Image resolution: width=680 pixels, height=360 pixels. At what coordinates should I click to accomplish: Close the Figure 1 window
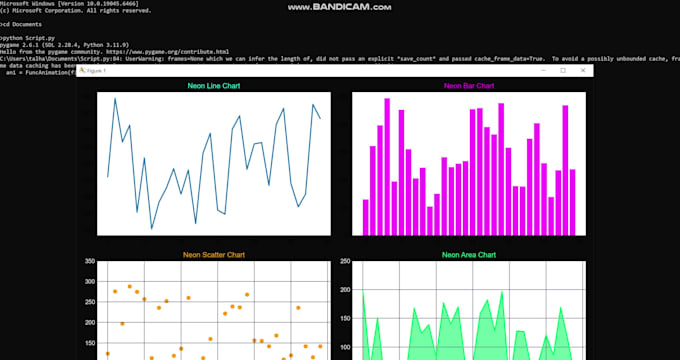pos(583,70)
